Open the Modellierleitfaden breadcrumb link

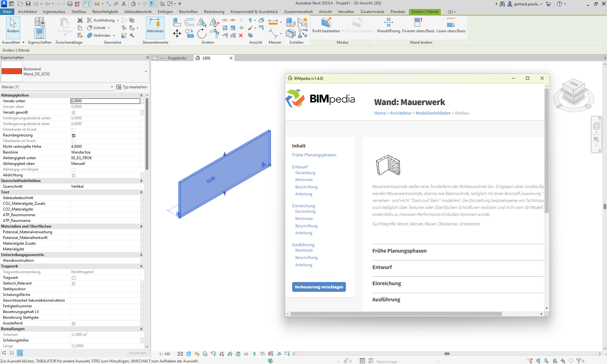[x=433, y=113]
